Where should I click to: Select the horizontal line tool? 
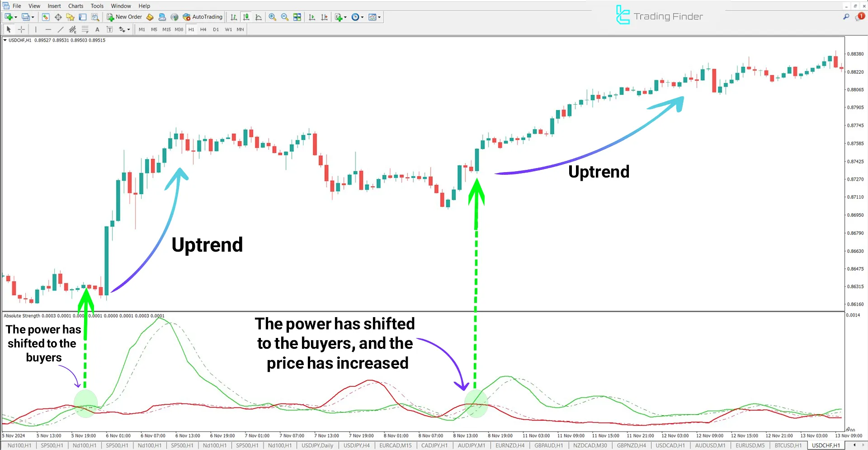[x=48, y=29]
